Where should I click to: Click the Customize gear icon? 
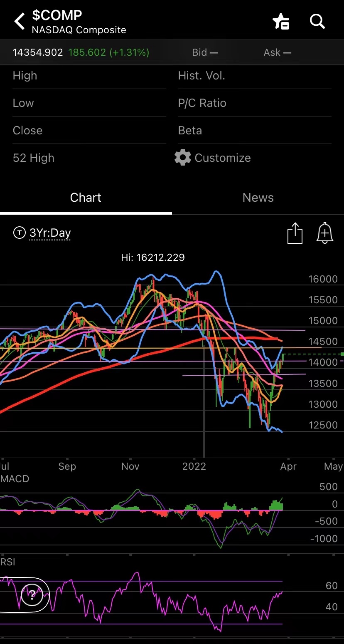182,158
